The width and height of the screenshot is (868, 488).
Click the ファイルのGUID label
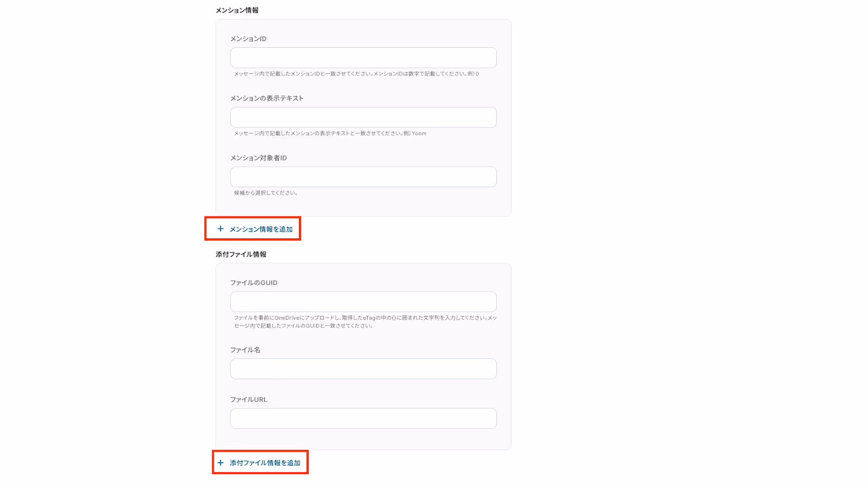(254, 283)
